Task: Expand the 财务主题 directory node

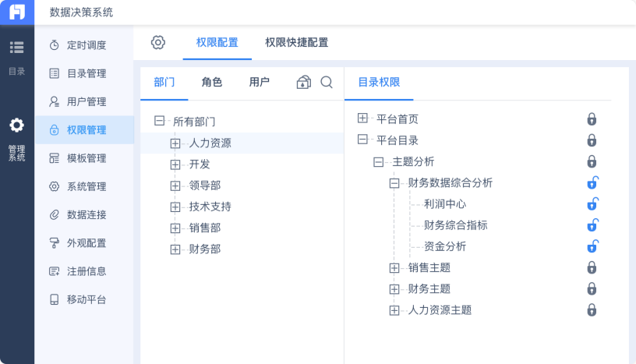Action: [394, 289]
